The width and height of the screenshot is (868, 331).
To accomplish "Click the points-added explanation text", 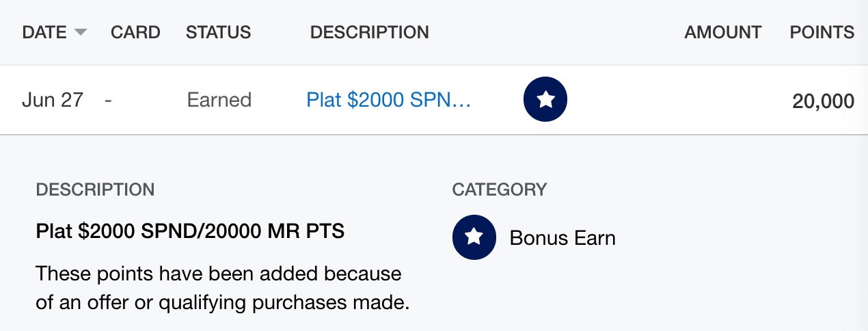I will coord(222,288).
